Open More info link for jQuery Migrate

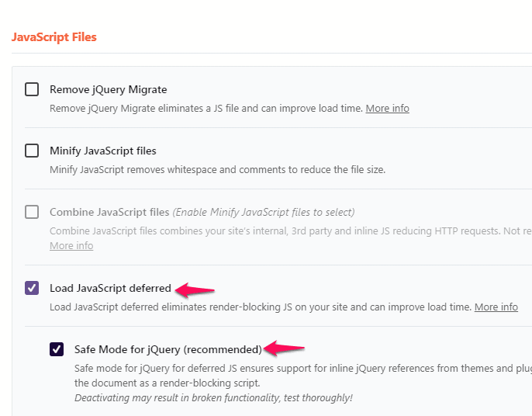[387, 109]
